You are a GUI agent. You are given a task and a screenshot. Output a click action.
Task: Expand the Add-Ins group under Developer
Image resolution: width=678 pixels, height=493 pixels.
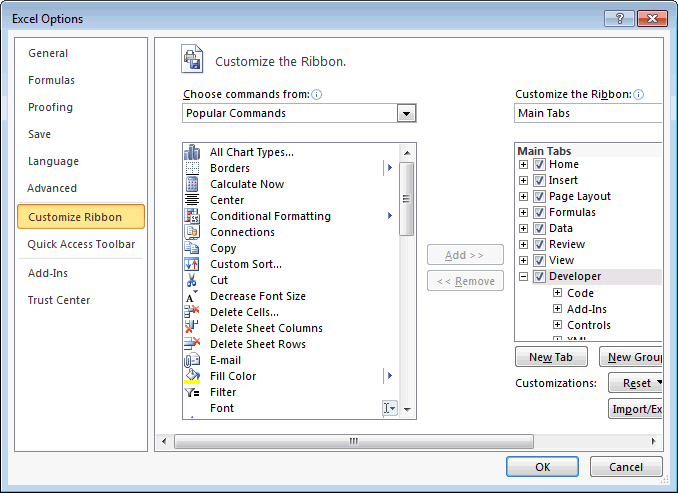pyautogui.click(x=557, y=309)
